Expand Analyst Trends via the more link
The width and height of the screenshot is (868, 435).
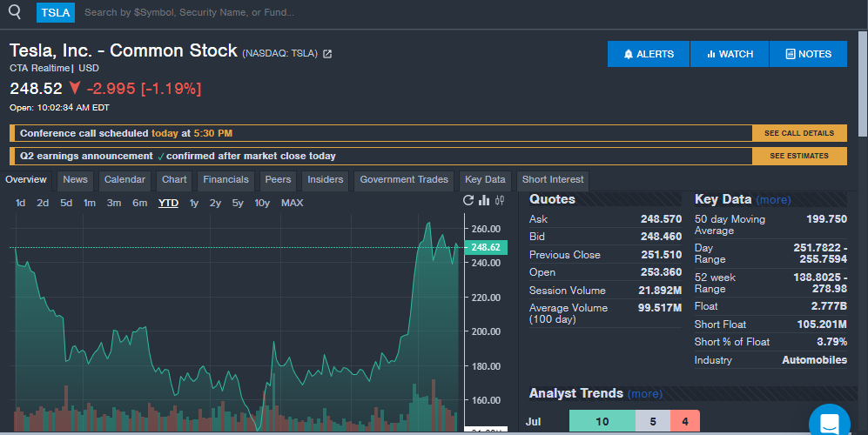click(x=644, y=394)
